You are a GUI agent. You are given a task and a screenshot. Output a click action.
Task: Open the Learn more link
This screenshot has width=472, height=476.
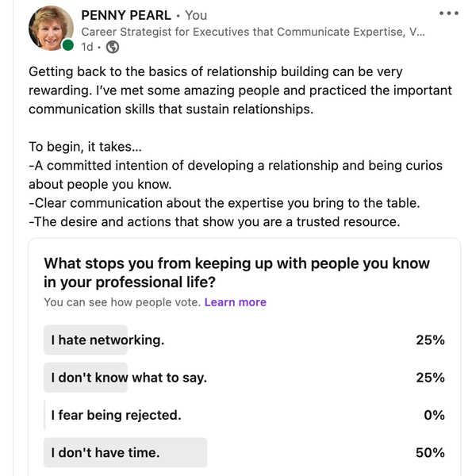236,302
